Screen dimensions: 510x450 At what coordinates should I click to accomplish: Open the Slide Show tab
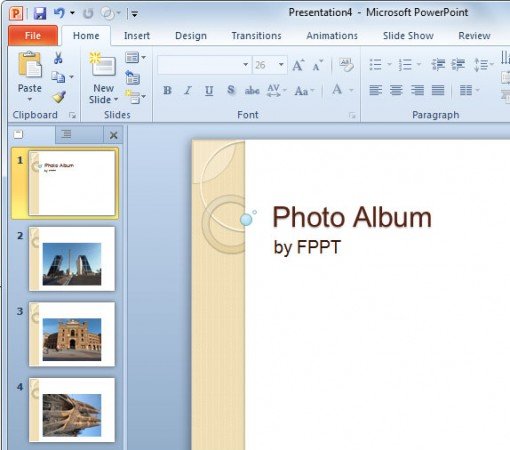click(x=408, y=36)
